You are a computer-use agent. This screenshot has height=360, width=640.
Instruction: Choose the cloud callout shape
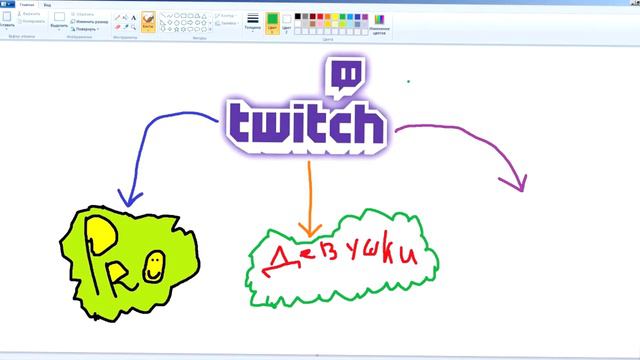point(204,29)
